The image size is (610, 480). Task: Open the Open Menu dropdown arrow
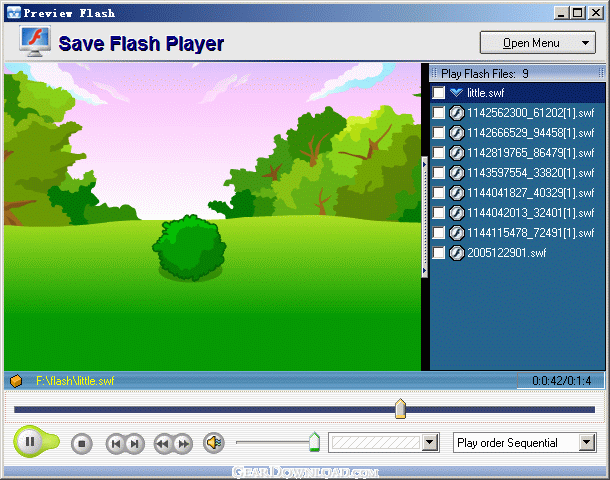[x=585, y=43]
